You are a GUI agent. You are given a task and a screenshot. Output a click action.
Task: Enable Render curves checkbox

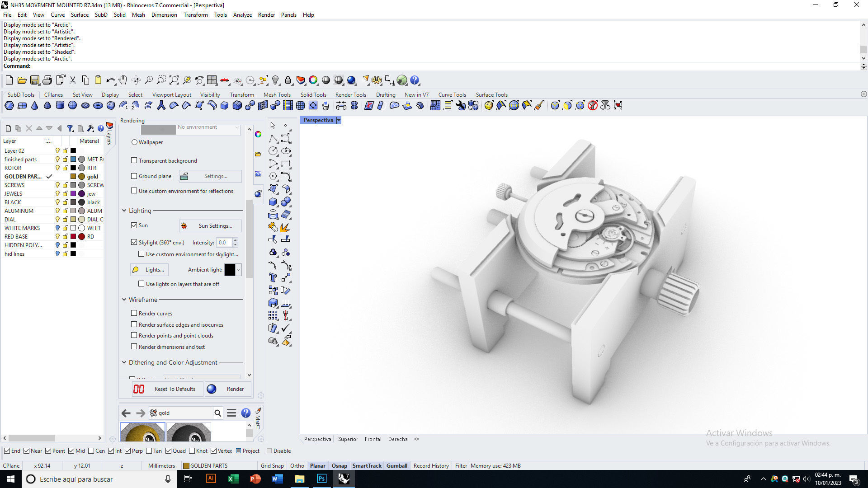point(134,313)
